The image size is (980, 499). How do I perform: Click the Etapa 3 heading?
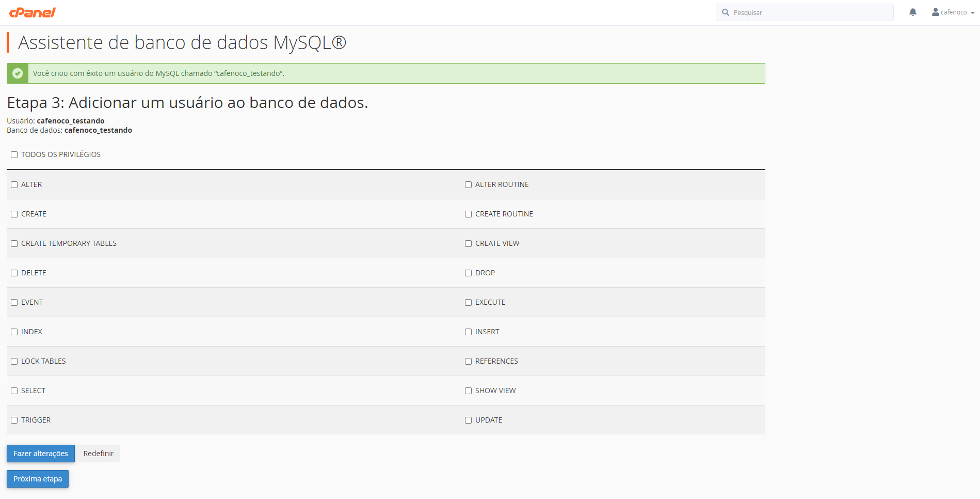pyautogui.click(x=187, y=103)
